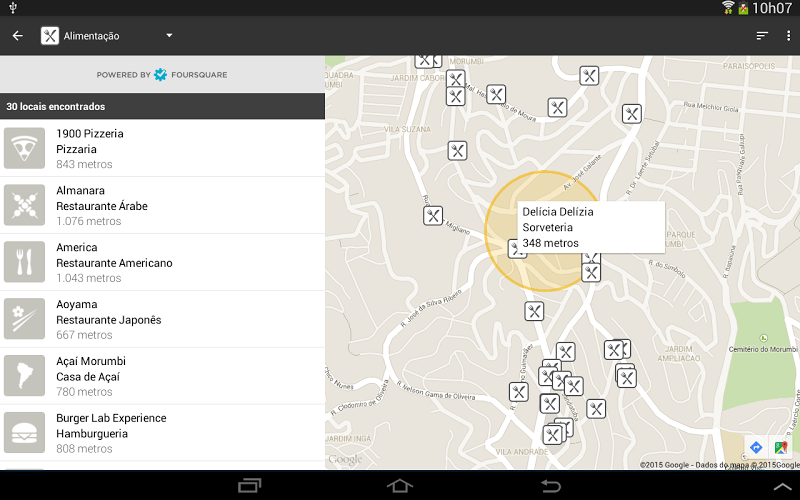Tap the map marker near Migliano street
Screen dimensions: 800x500
(433, 215)
